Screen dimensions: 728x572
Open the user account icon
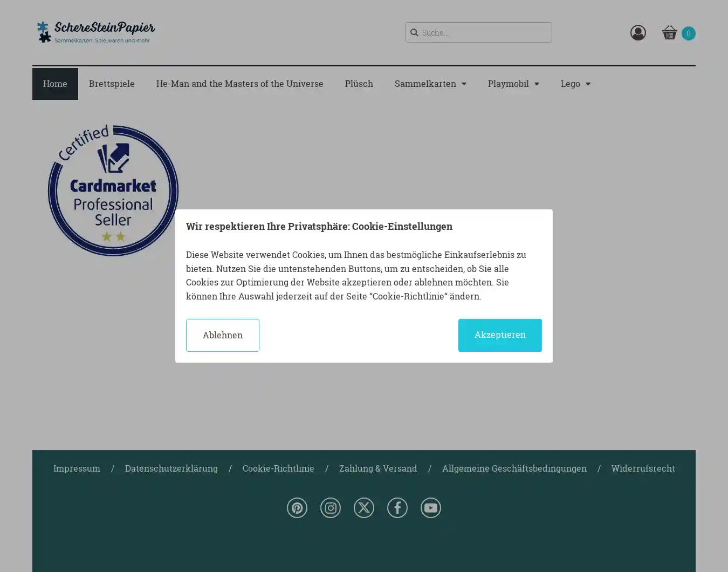[x=638, y=33]
